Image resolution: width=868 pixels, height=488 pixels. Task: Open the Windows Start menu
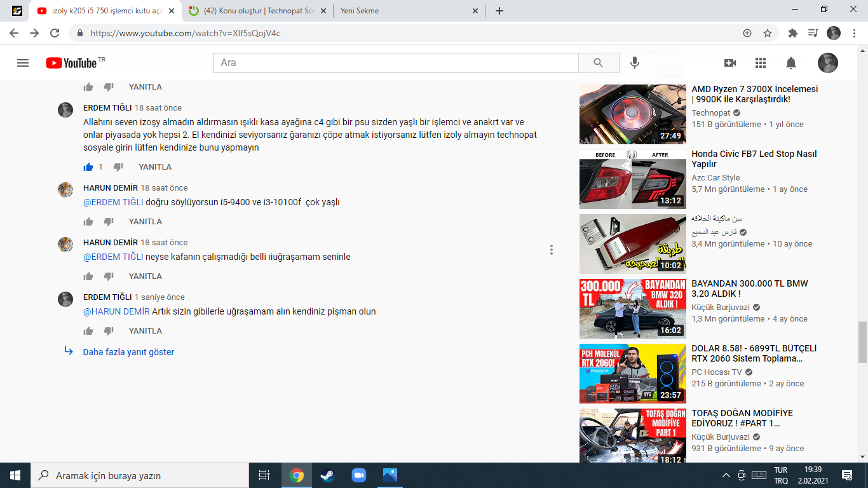[15, 475]
